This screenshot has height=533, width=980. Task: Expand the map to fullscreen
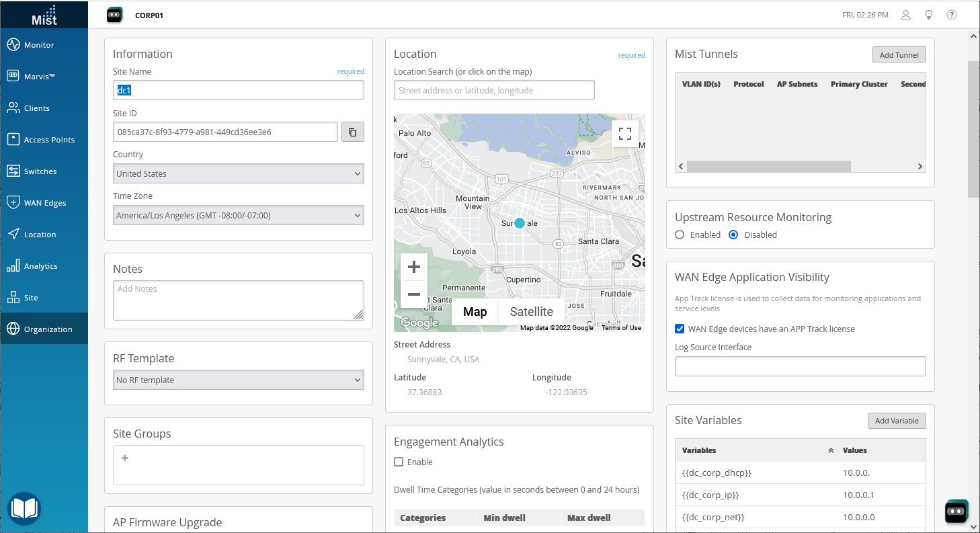click(624, 133)
